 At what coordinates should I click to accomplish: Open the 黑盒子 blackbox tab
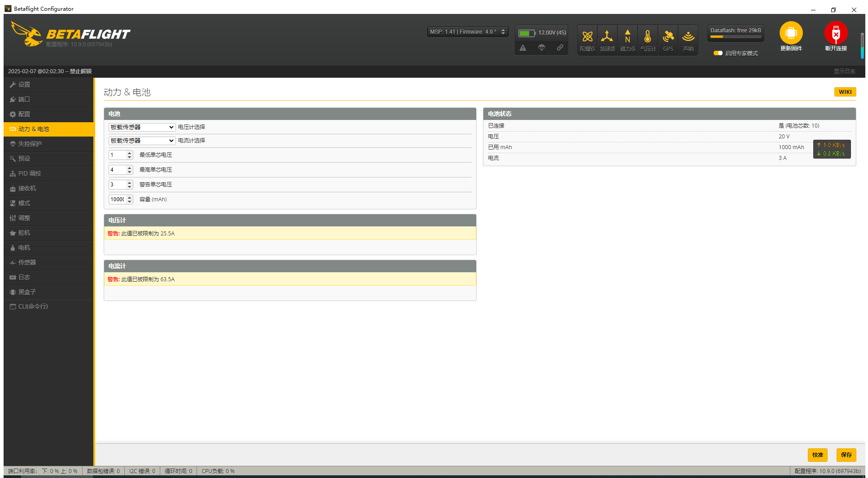(48, 292)
